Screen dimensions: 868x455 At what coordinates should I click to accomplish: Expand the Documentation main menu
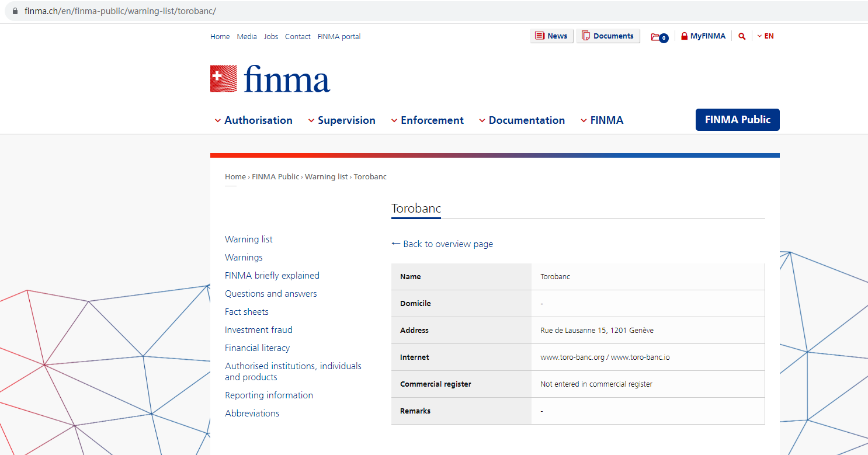[x=522, y=120]
